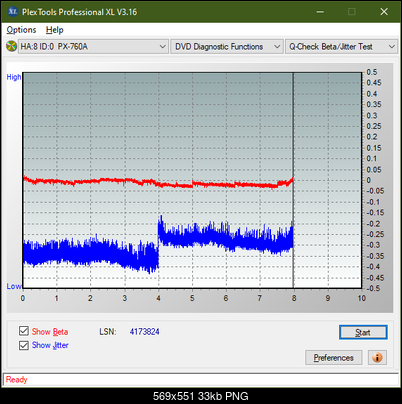Close the PlexTools Professional window

coord(384,12)
